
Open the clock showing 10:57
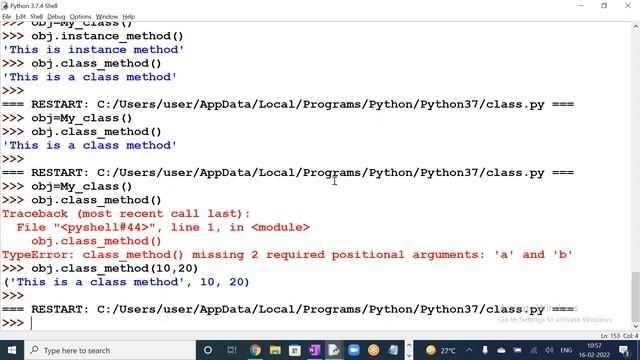pyautogui.click(x=594, y=350)
